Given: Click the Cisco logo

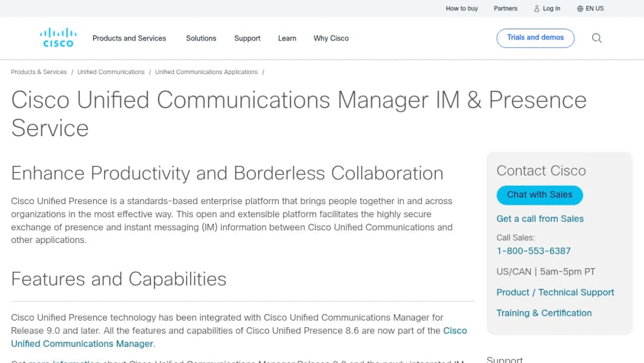Looking at the screenshot, I should point(58,38).
